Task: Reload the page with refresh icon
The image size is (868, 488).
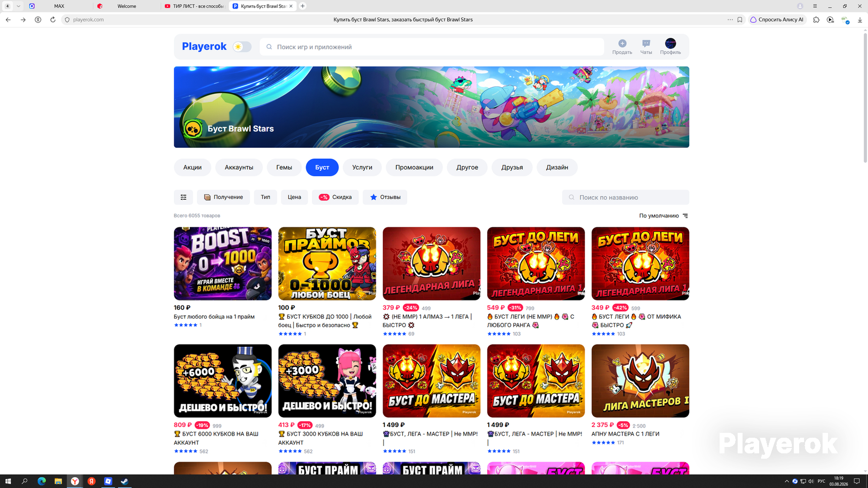Action: click(53, 20)
